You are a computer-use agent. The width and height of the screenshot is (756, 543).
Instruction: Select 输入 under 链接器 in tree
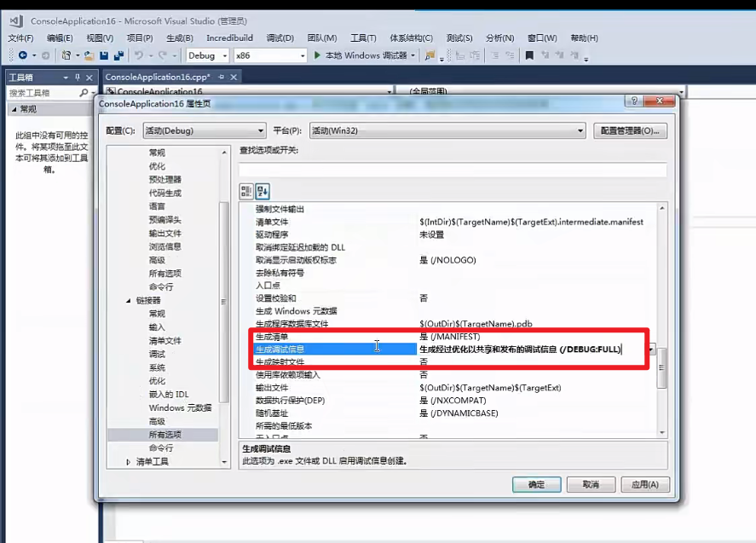coord(157,327)
